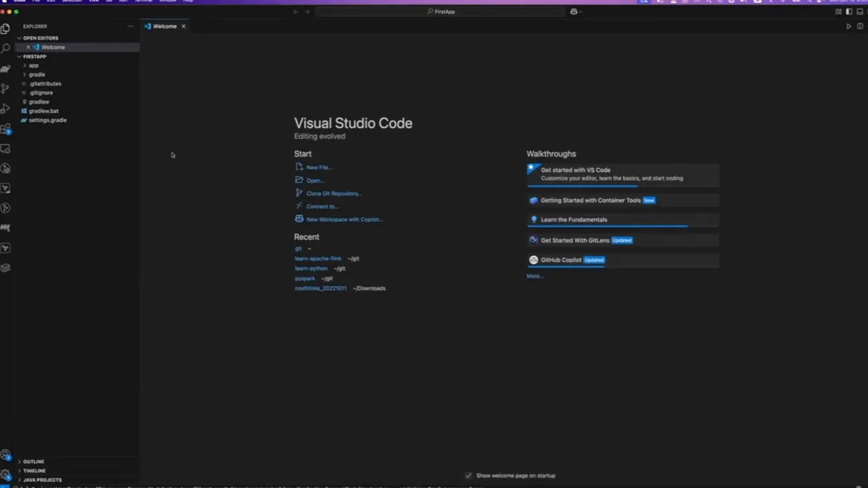Open Learn the Fundamentals walkthrough
The image size is (868, 488).
click(x=622, y=220)
